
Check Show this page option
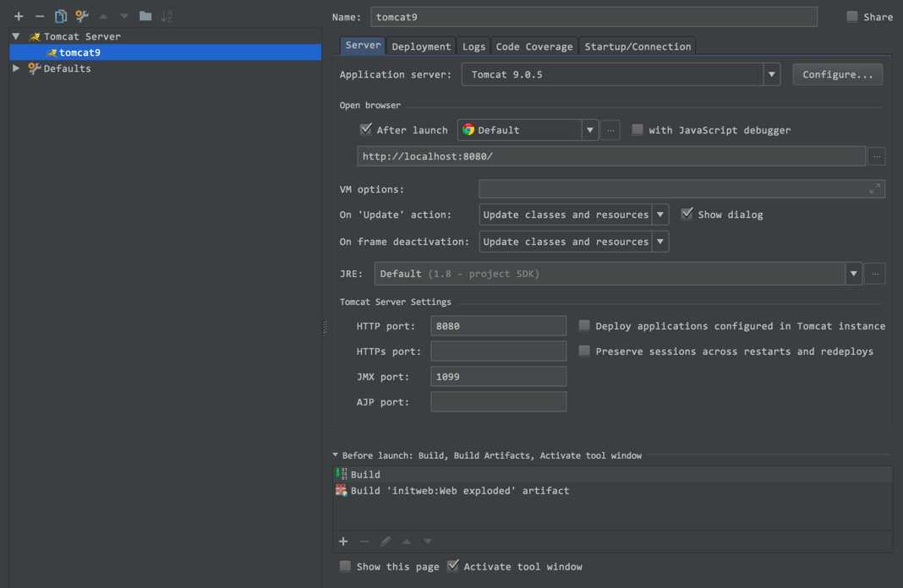pyautogui.click(x=345, y=566)
